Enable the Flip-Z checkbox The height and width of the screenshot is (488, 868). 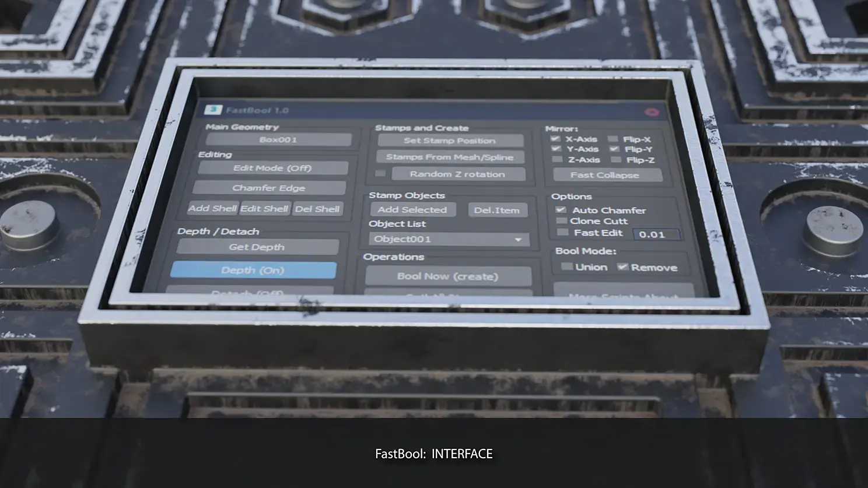pyautogui.click(x=615, y=159)
